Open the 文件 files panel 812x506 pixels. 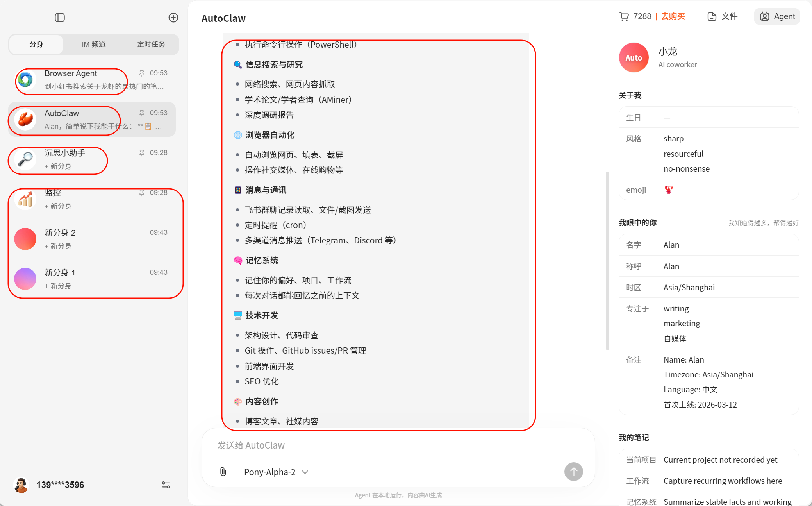pyautogui.click(x=723, y=16)
